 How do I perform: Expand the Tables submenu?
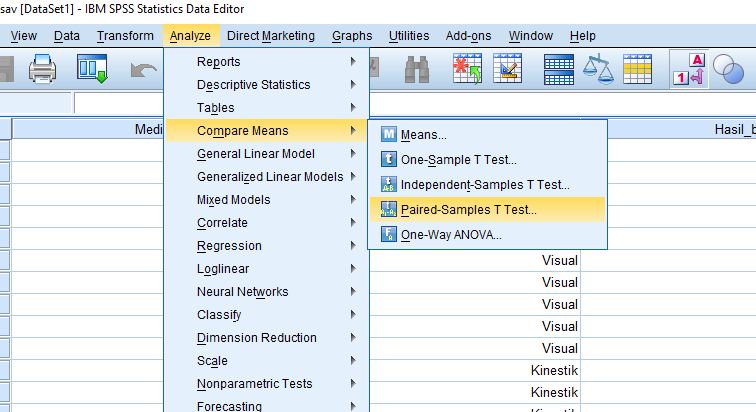pos(267,107)
